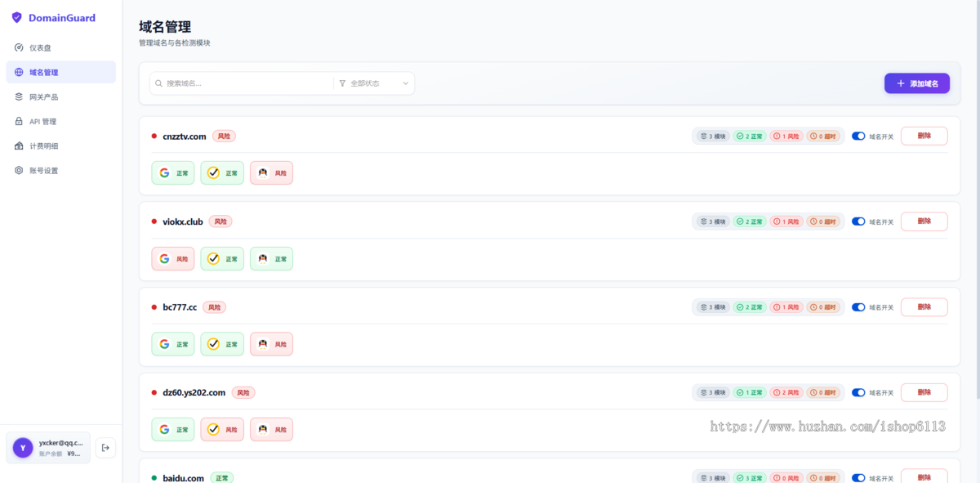Click the viokx.club domain name
980x483 pixels.
183,221
